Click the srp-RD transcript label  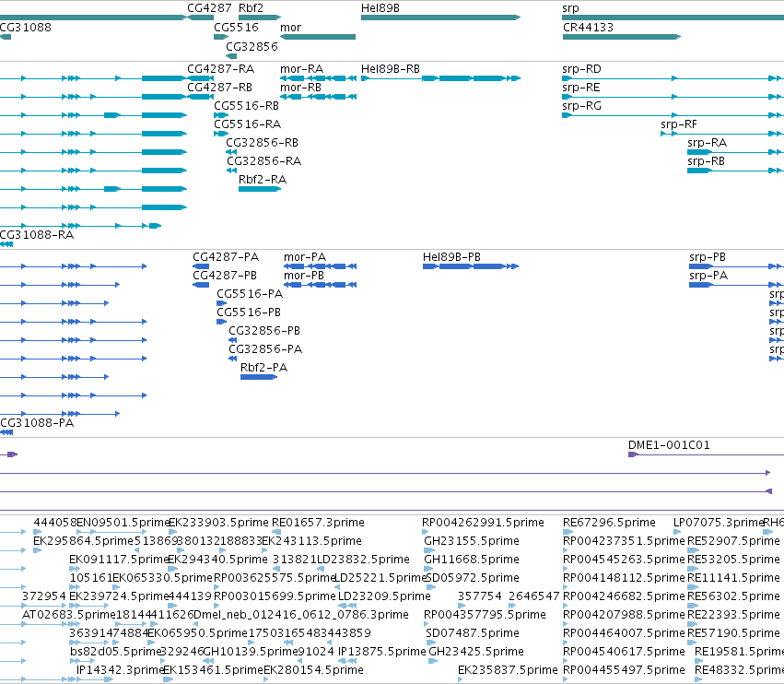(581, 69)
